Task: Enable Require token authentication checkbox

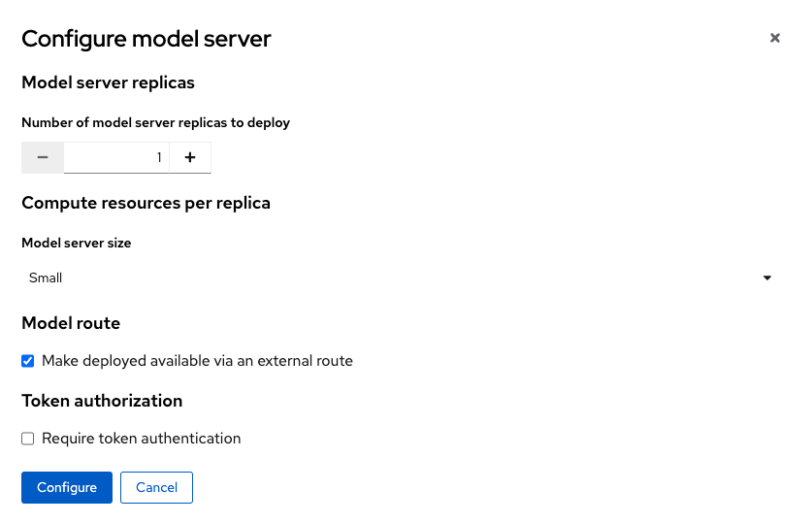Action: point(28,439)
